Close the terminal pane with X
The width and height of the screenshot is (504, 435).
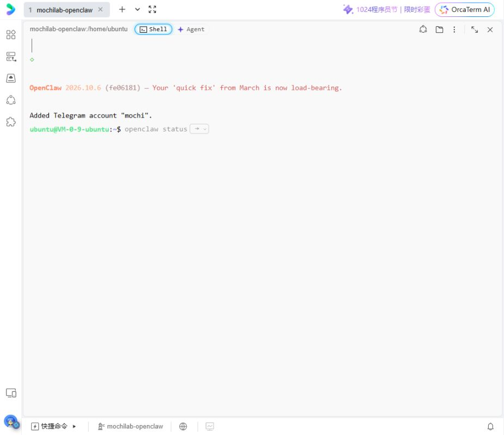pos(490,29)
